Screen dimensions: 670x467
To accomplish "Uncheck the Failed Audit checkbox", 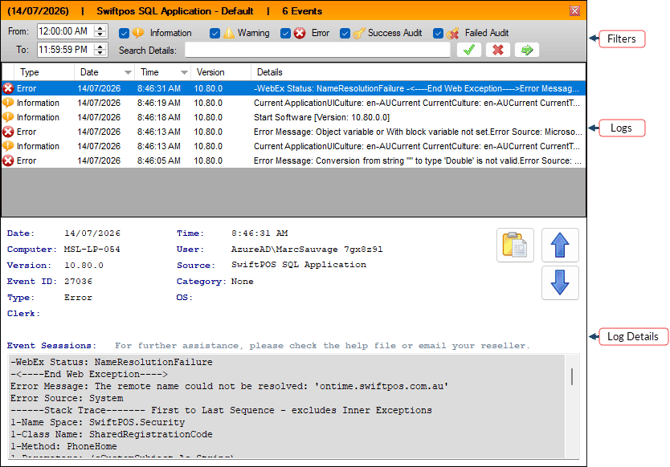I will (x=438, y=33).
